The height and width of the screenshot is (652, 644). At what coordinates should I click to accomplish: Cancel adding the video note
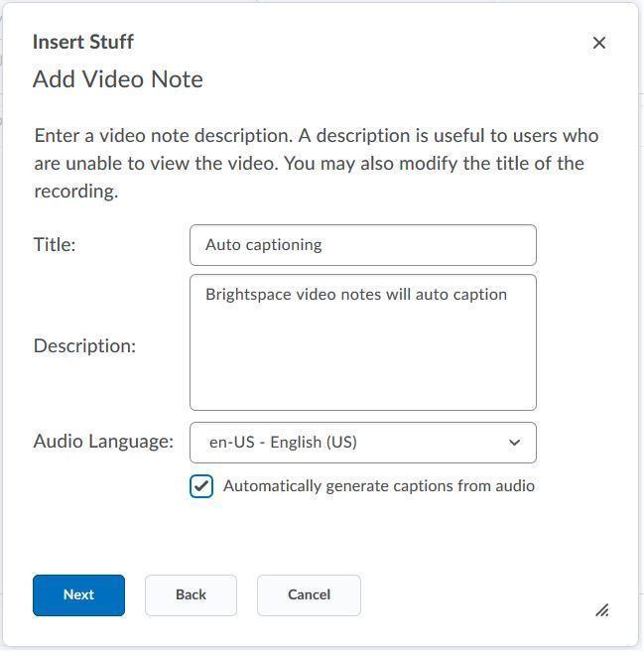click(x=309, y=595)
